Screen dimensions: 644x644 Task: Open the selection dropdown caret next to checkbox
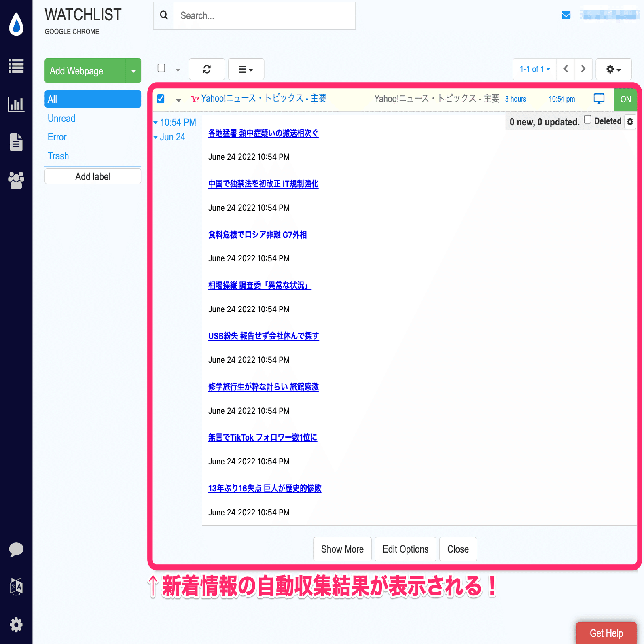tap(178, 70)
